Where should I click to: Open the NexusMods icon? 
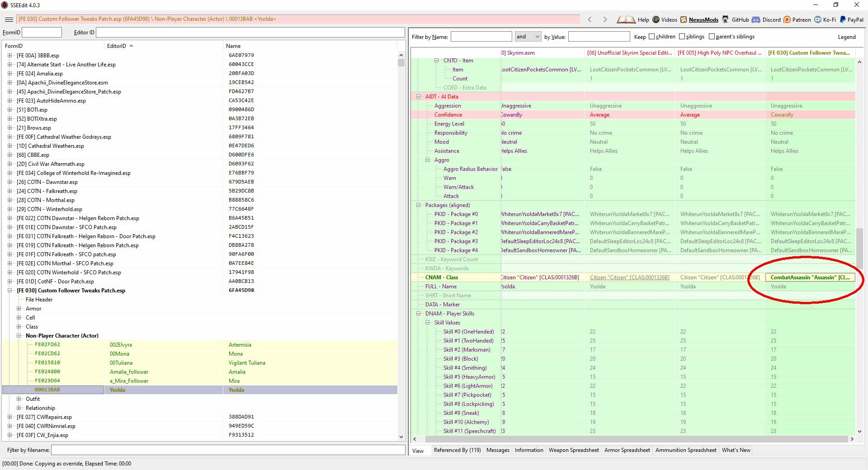pyautogui.click(x=684, y=19)
